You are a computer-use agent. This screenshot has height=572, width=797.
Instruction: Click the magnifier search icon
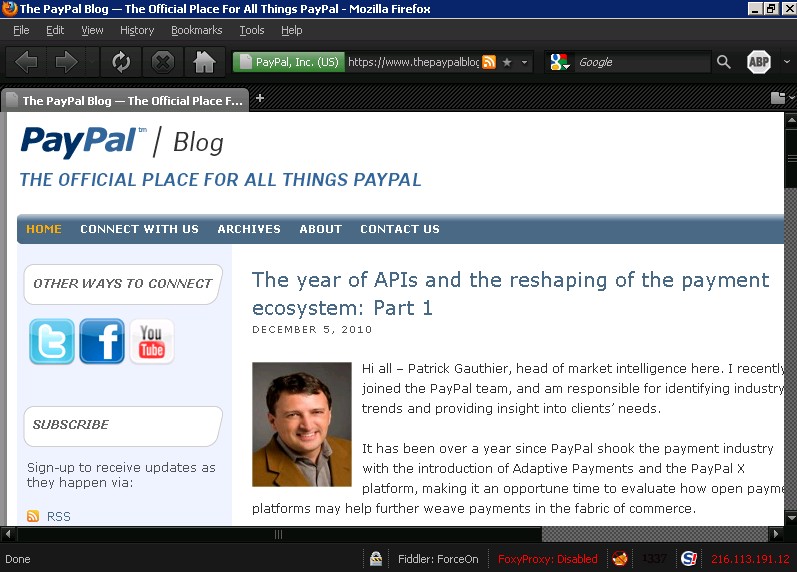coord(724,62)
